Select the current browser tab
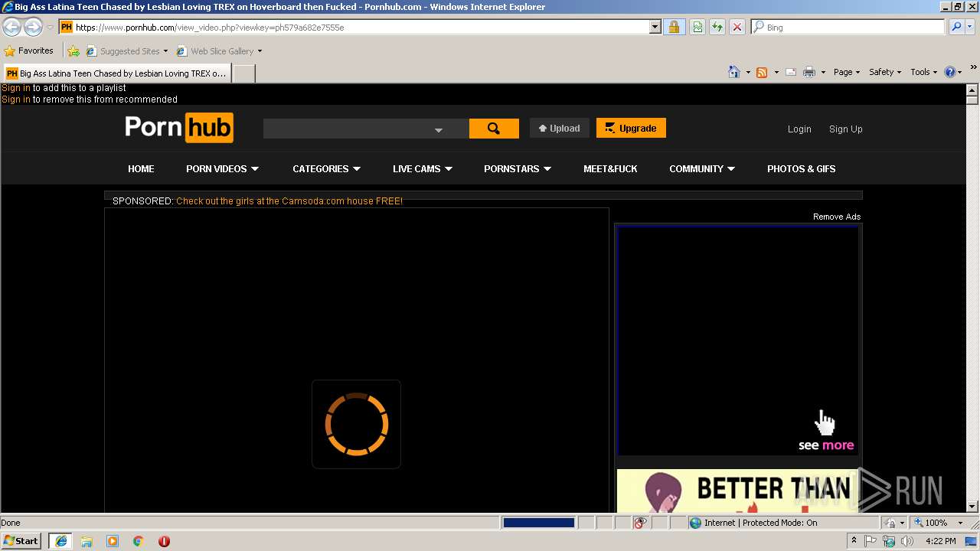 point(116,73)
